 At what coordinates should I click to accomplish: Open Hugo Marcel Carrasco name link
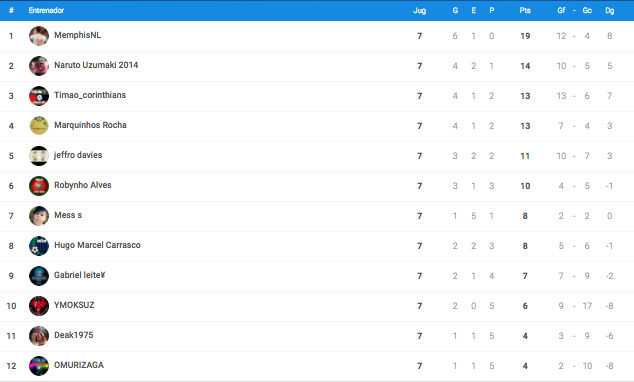coord(97,245)
